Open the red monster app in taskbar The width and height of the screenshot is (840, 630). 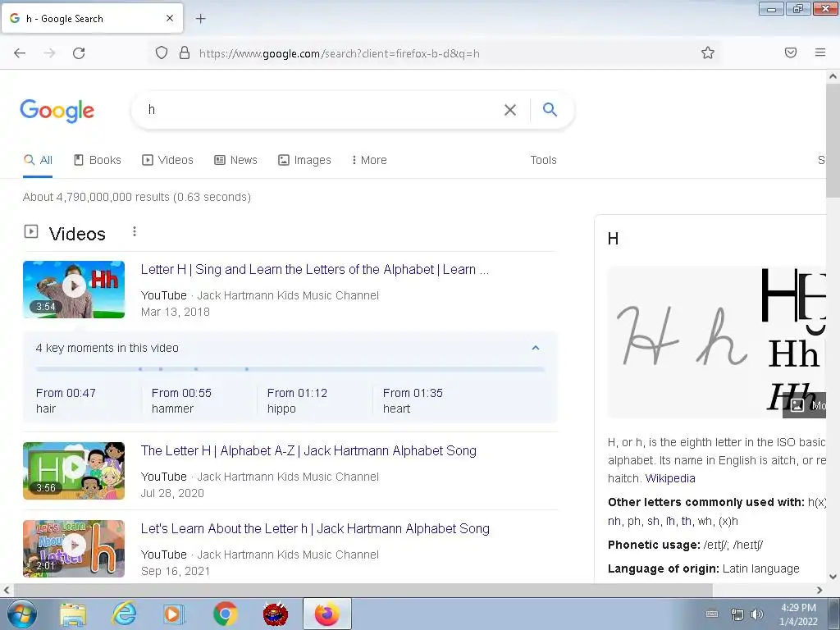(276, 614)
